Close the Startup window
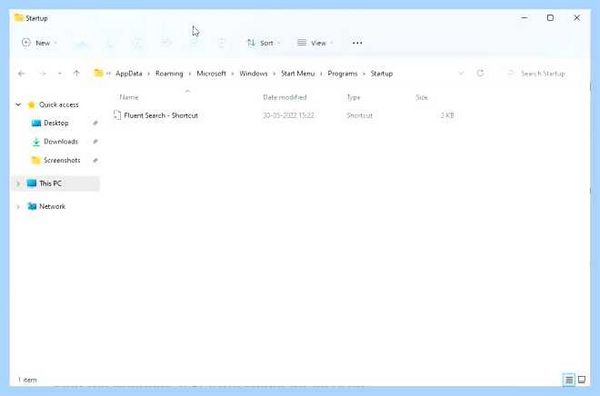 click(577, 18)
